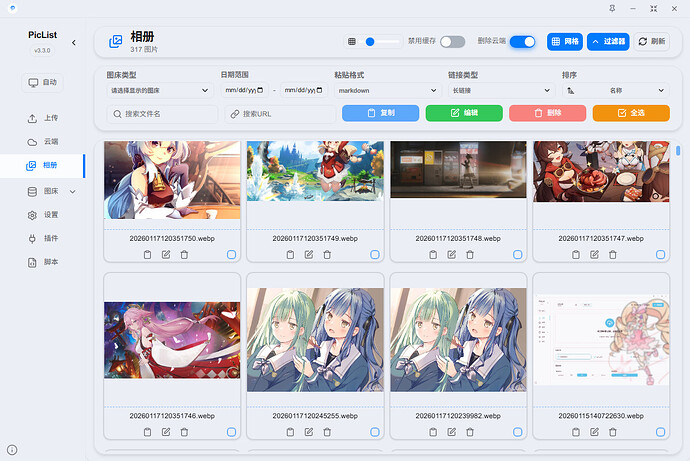
Task: Edit the 20260117120351749.webp image entry
Action: [309, 255]
